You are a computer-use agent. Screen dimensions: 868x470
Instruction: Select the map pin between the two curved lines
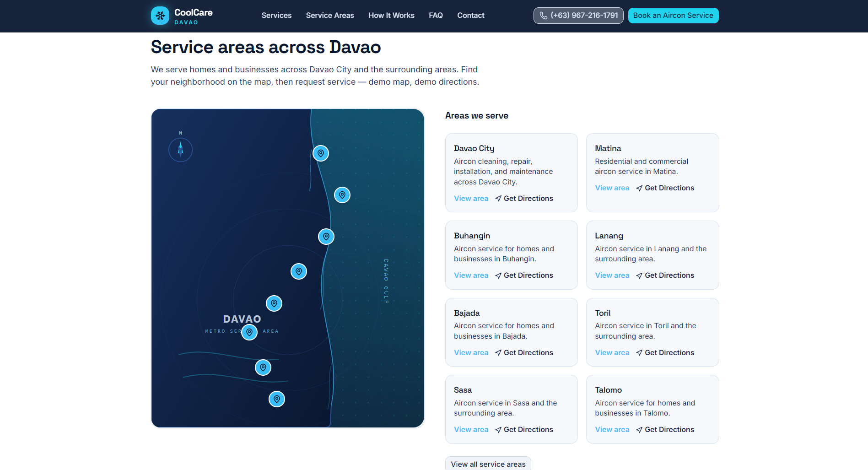pos(263,367)
